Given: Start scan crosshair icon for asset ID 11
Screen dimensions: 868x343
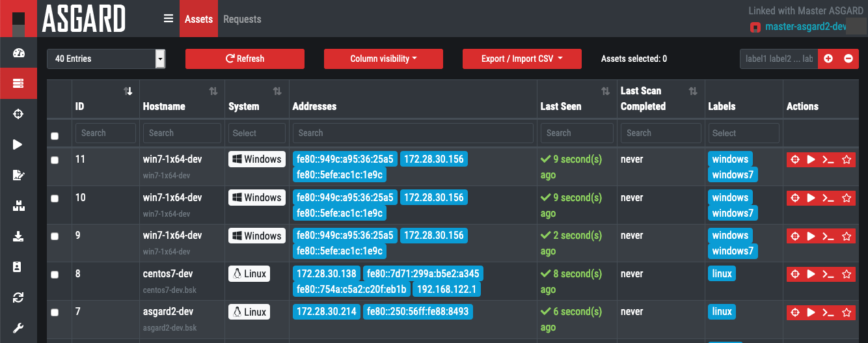Looking at the screenshot, I should click(794, 160).
